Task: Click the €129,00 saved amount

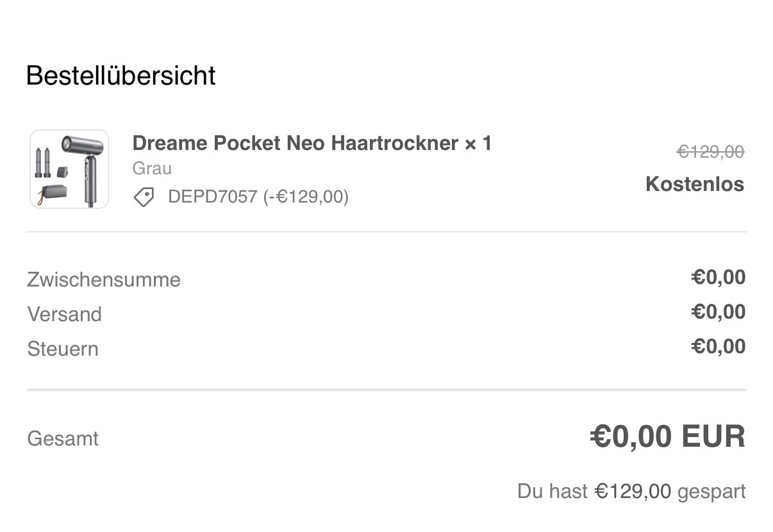Action: 633,492
